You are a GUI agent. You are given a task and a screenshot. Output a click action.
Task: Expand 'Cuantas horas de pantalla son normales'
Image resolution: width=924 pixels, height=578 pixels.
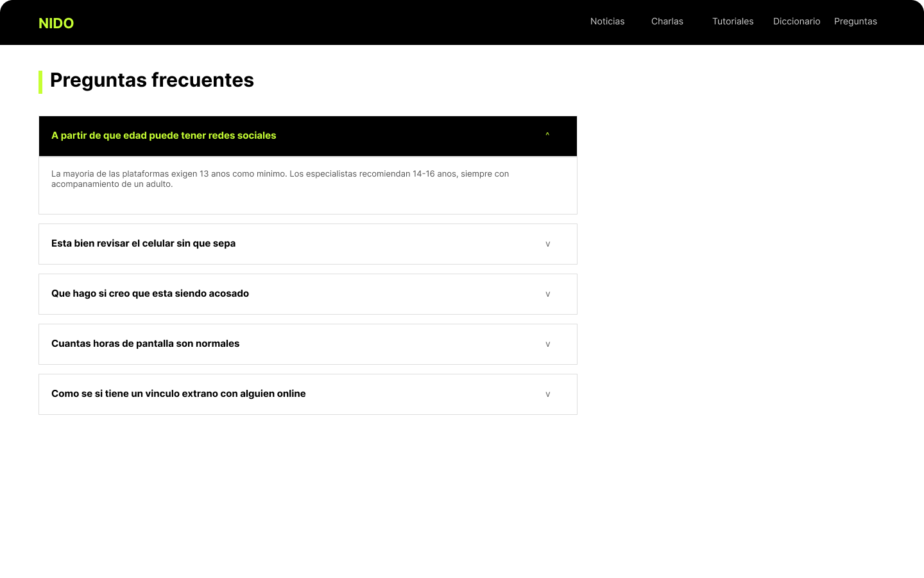(308, 344)
